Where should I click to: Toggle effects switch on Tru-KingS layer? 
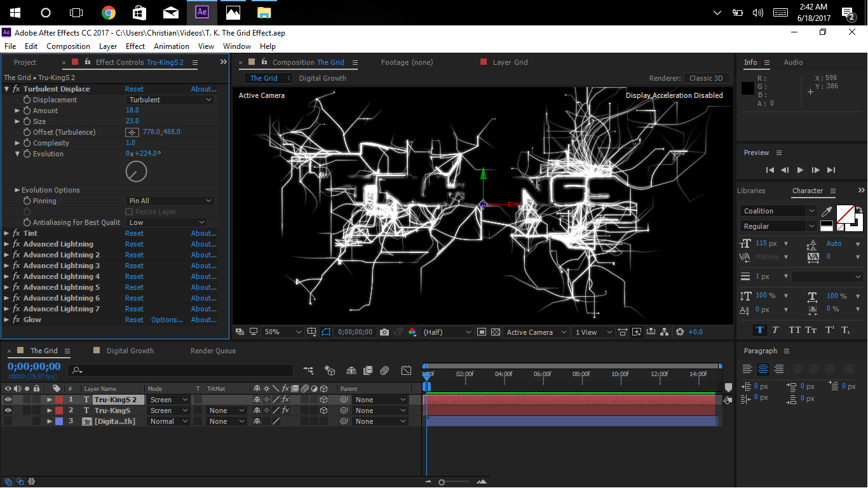pos(285,410)
